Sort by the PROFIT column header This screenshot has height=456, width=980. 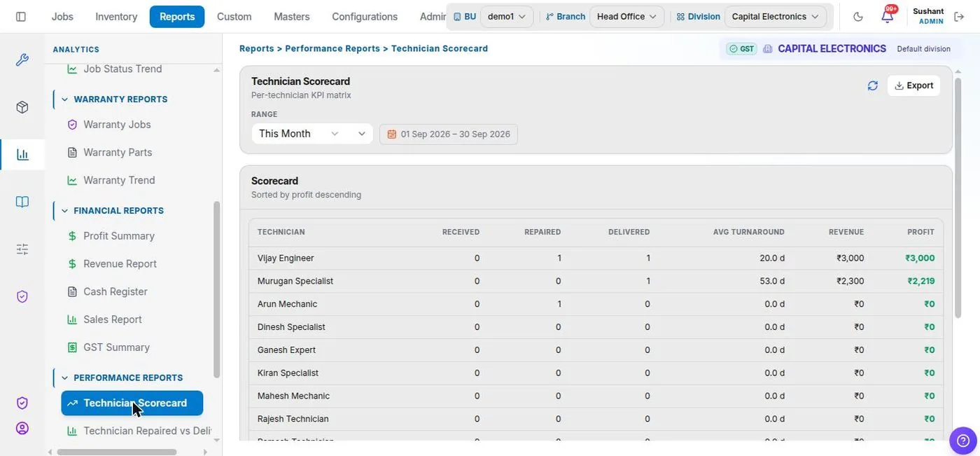[x=920, y=232]
